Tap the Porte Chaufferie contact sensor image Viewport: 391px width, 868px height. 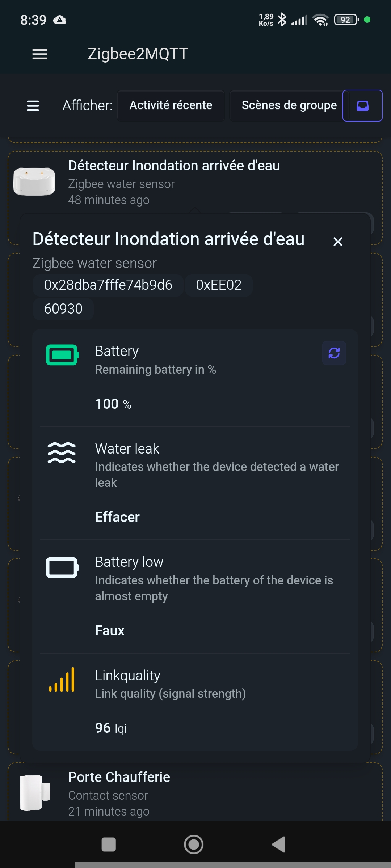(35, 793)
